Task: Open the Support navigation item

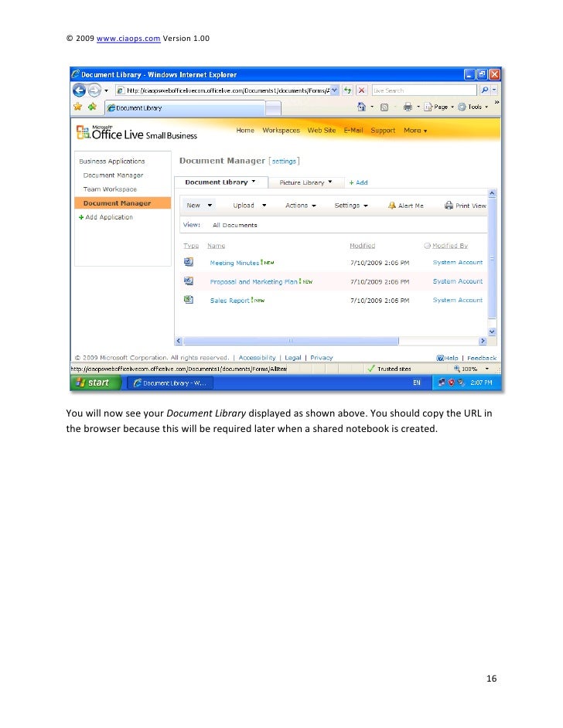Action: point(383,131)
